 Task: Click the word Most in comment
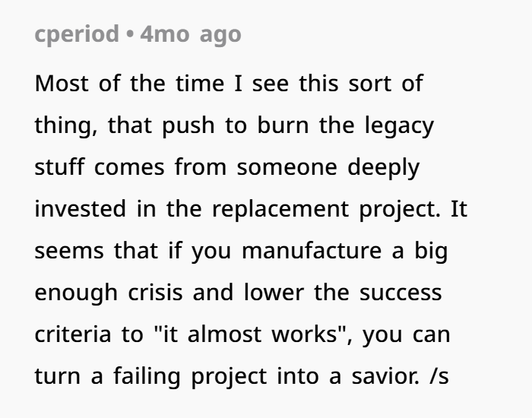tap(62, 83)
